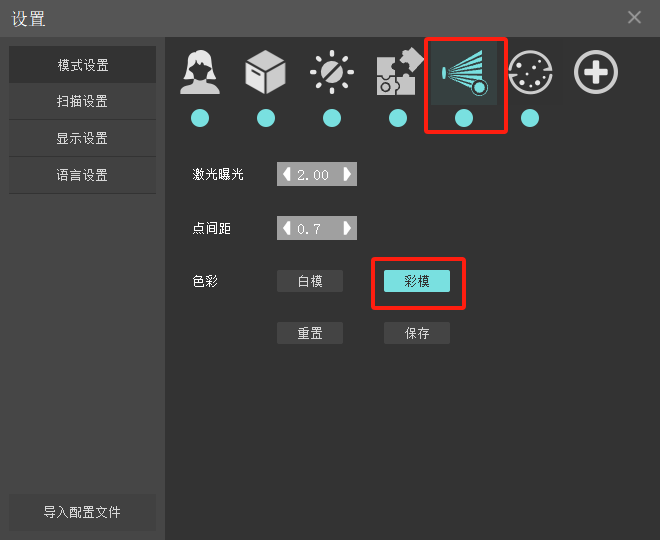Screen dimensions: 660x540
Task: Select the box object mode icon
Action: 266,72
